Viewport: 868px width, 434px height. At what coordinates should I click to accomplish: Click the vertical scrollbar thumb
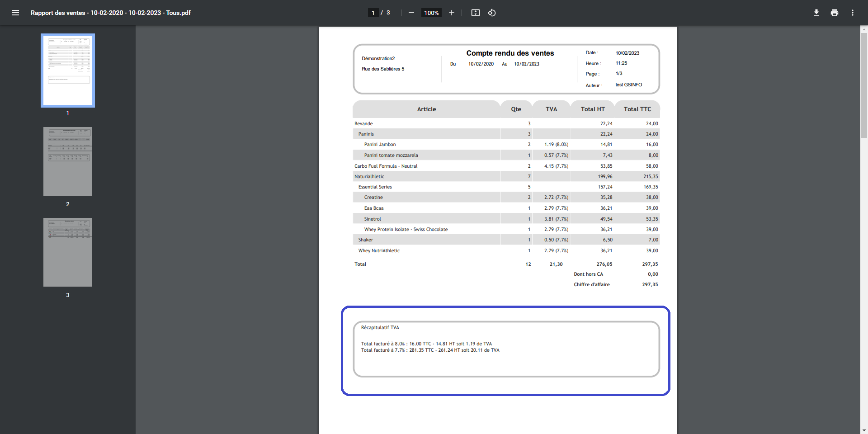[x=864, y=86]
